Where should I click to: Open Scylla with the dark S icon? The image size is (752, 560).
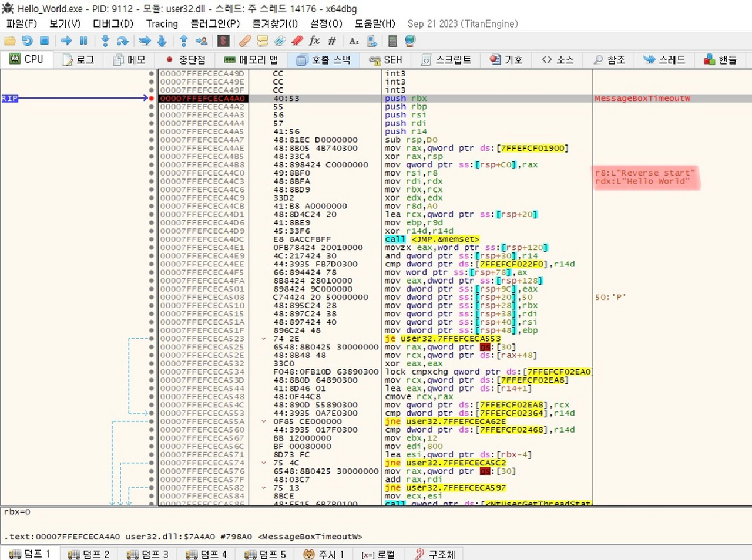coord(223,41)
